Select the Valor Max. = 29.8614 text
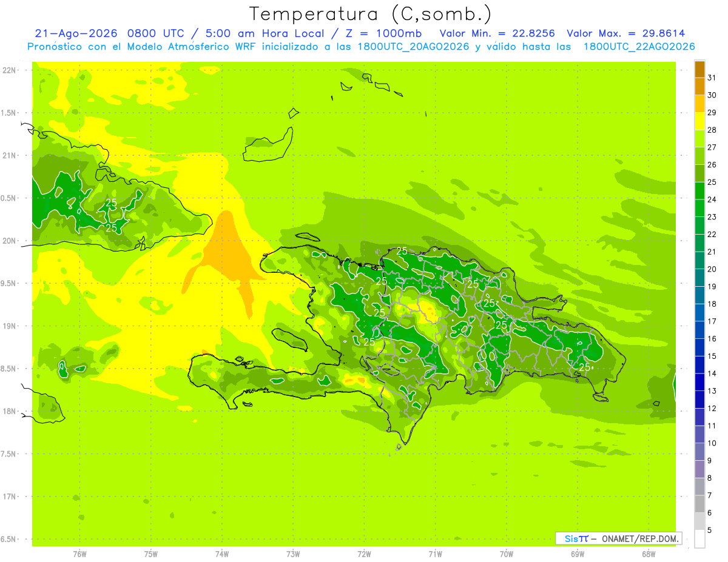 click(626, 33)
